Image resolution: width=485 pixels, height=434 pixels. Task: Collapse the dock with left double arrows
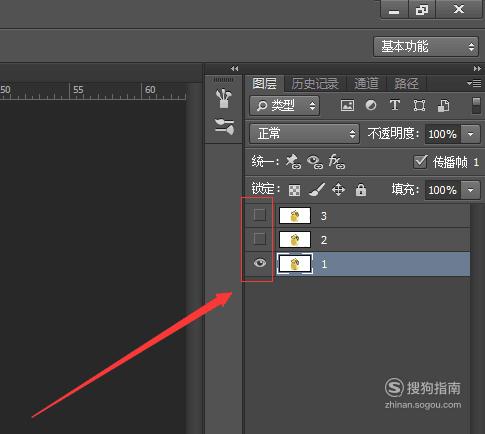(234, 69)
